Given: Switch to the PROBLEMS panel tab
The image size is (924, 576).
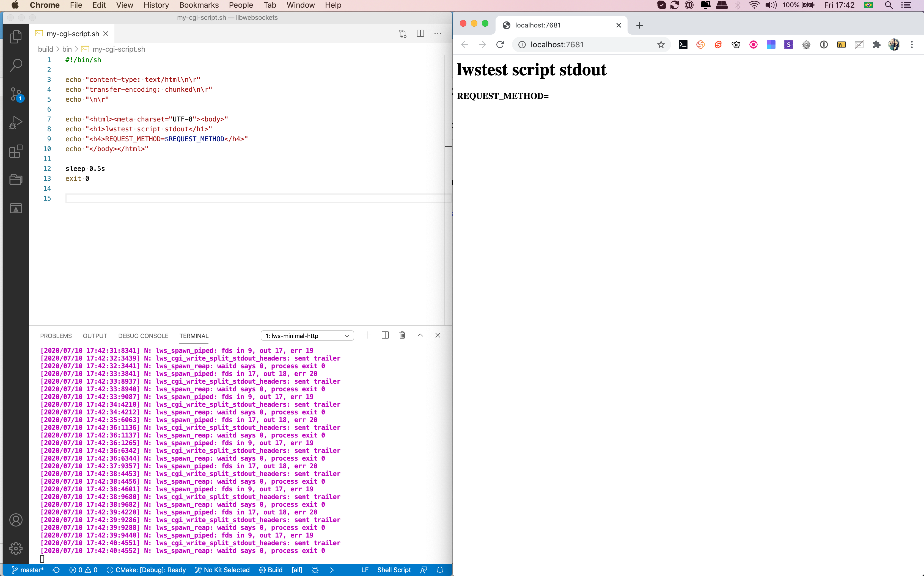Looking at the screenshot, I should 56,336.
